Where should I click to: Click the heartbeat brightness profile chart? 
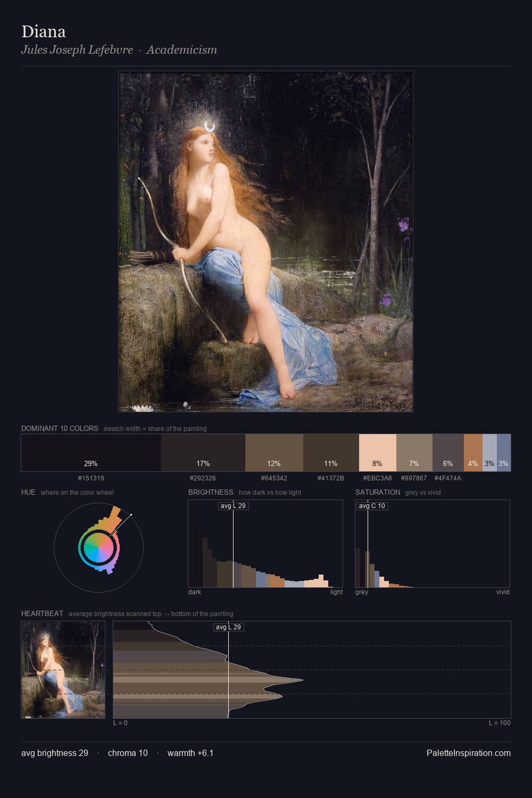pyautogui.click(x=312, y=670)
